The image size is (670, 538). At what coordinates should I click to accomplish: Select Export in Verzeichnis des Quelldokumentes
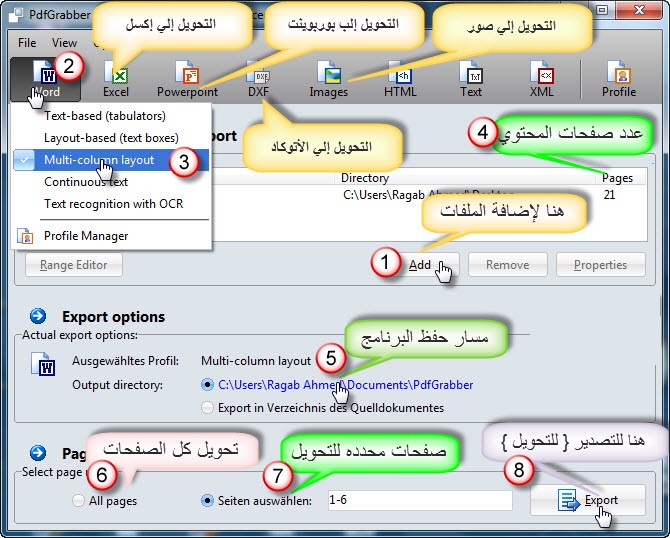point(207,408)
